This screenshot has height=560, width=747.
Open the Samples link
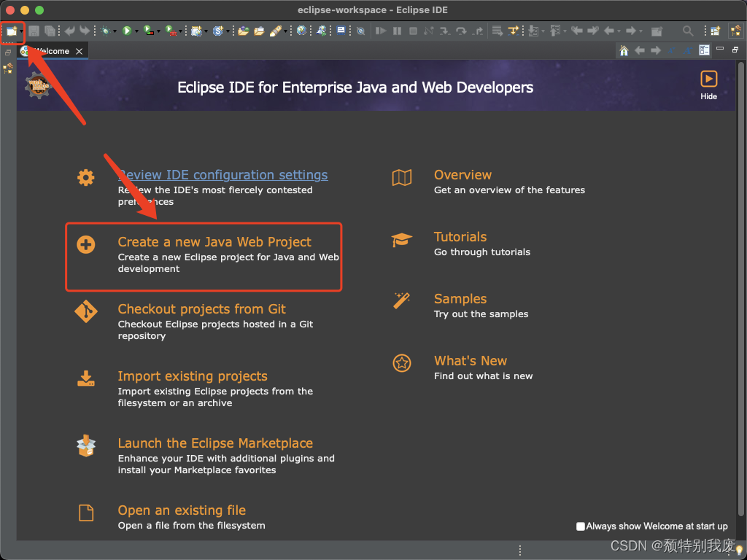(x=460, y=298)
